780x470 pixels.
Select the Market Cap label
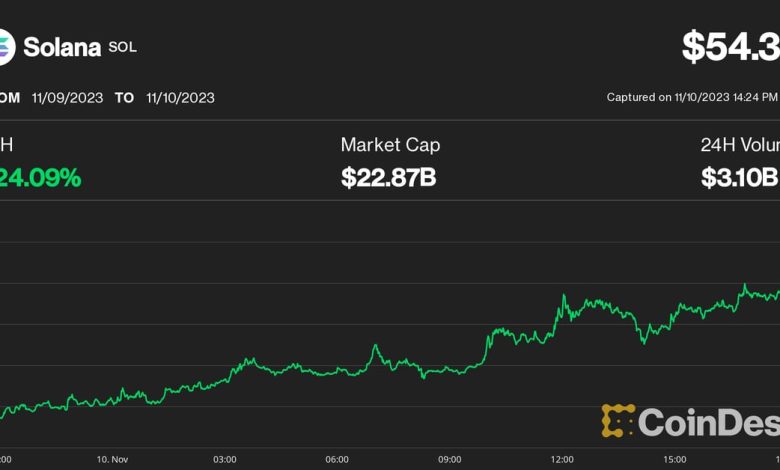pyautogui.click(x=390, y=145)
